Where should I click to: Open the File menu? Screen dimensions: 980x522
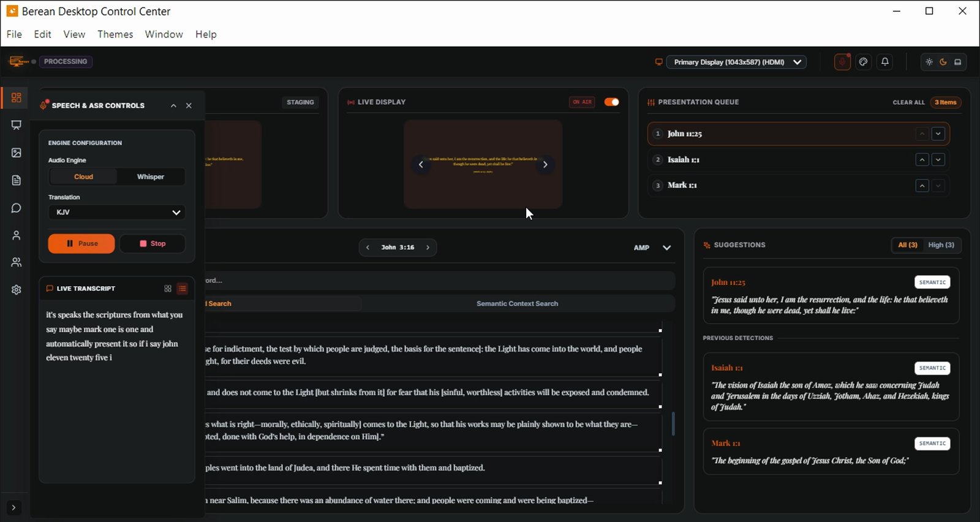(x=14, y=34)
